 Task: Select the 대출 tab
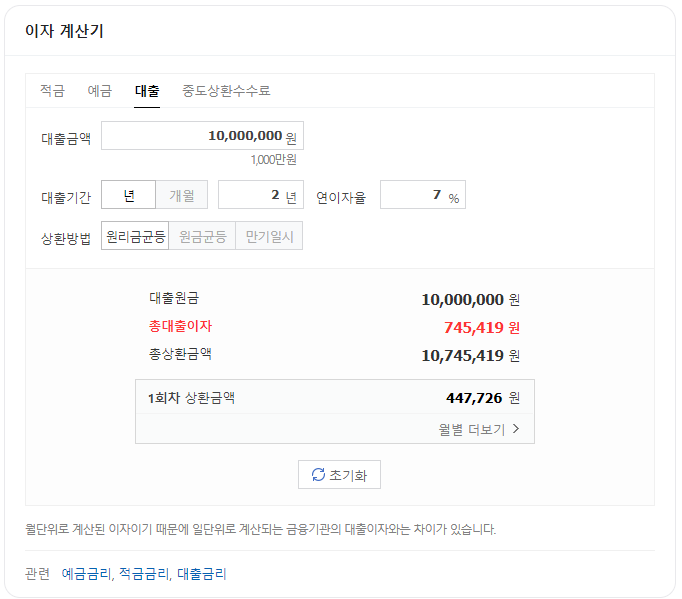click(x=147, y=90)
